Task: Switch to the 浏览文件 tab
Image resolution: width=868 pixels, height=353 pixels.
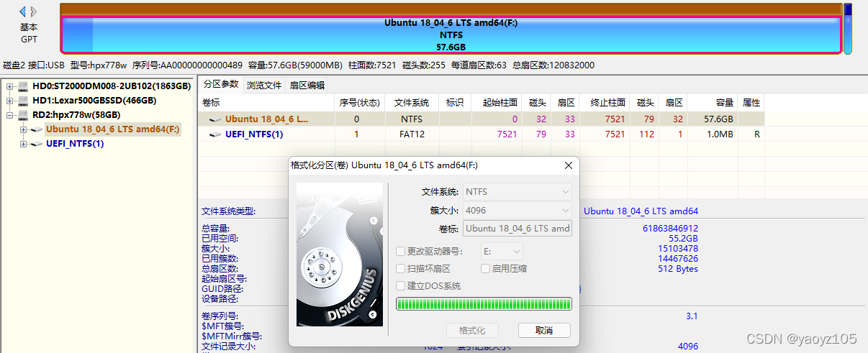Action: pos(264,85)
